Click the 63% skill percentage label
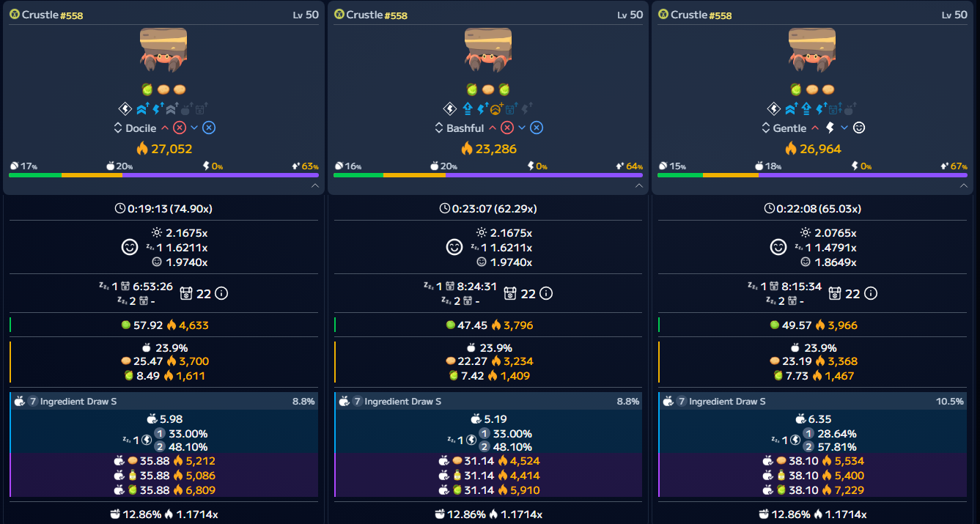 (x=311, y=166)
